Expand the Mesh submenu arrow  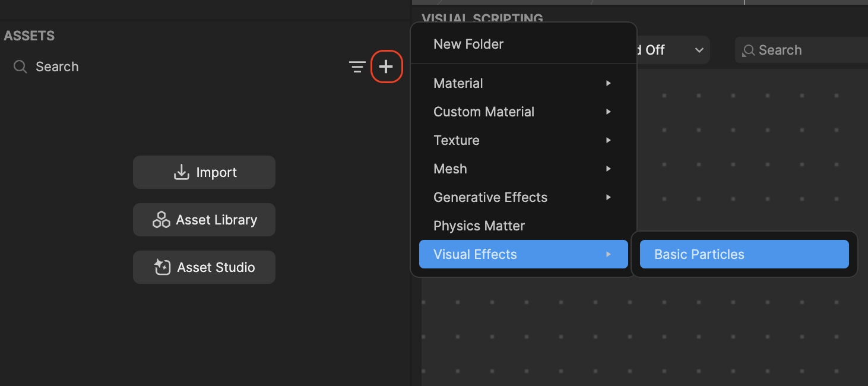pos(608,169)
